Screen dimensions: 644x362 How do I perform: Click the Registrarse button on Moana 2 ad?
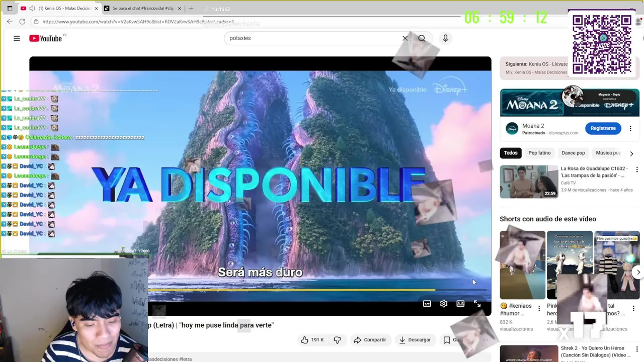(603, 128)
